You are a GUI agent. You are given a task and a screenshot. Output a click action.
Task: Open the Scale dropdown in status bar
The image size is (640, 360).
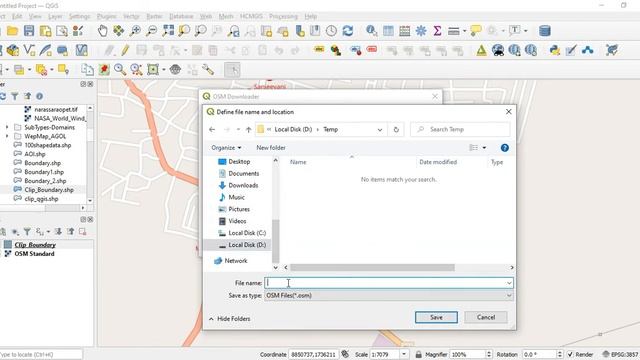click(x=404, y=354)
